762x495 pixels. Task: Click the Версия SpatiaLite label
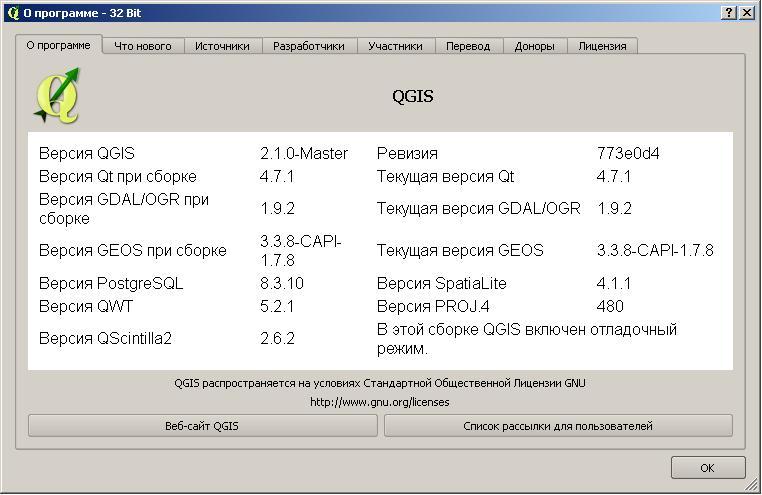pyautogui.click(x=442, y=284)
